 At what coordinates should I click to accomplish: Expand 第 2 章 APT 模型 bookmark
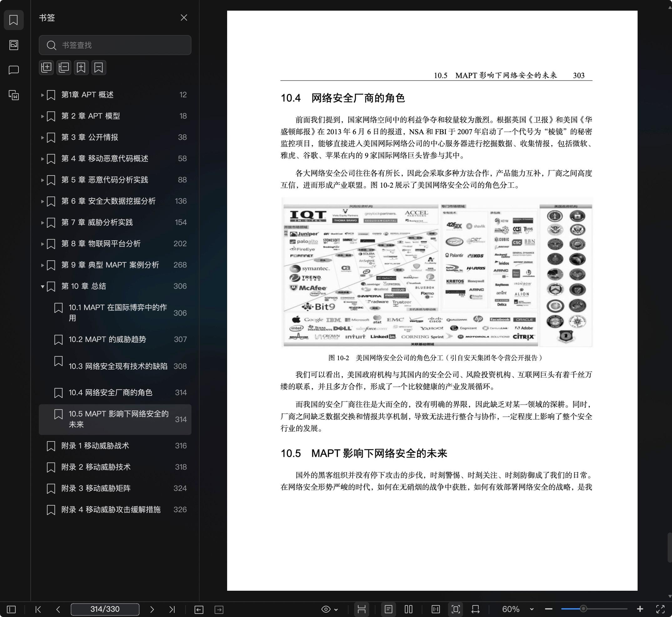(x=43, y=116)
